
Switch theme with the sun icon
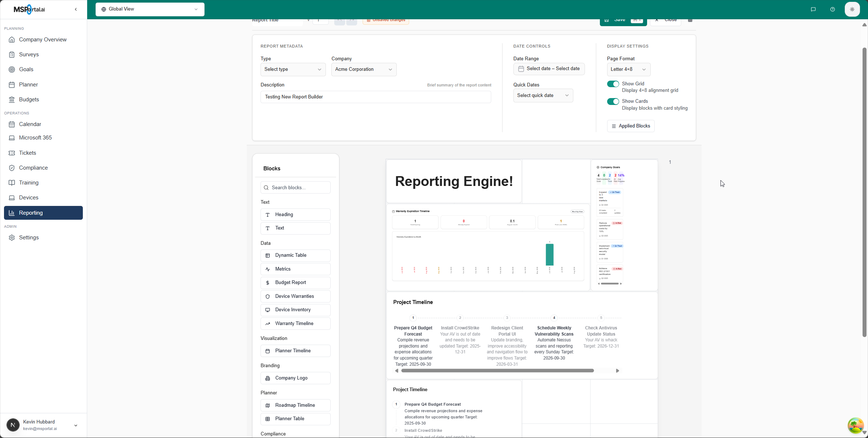pyautogui.click(x=852, y=9)
